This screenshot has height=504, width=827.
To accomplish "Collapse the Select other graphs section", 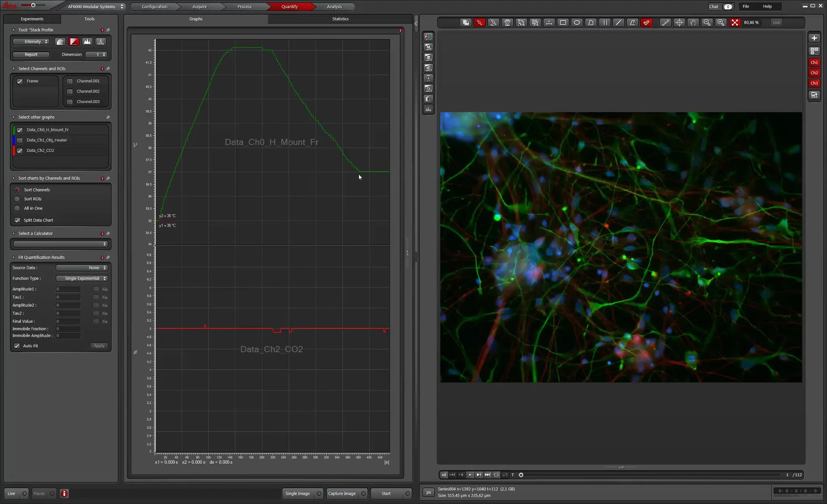I will coord(13,117).
